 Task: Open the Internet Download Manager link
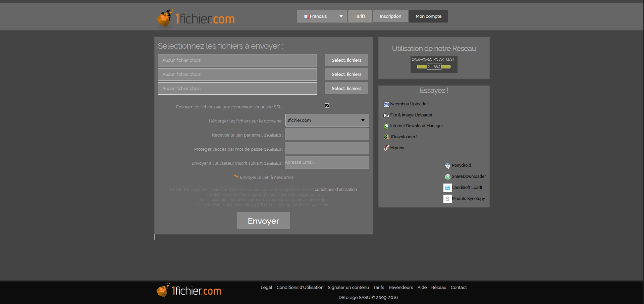[x=417, y=126]
